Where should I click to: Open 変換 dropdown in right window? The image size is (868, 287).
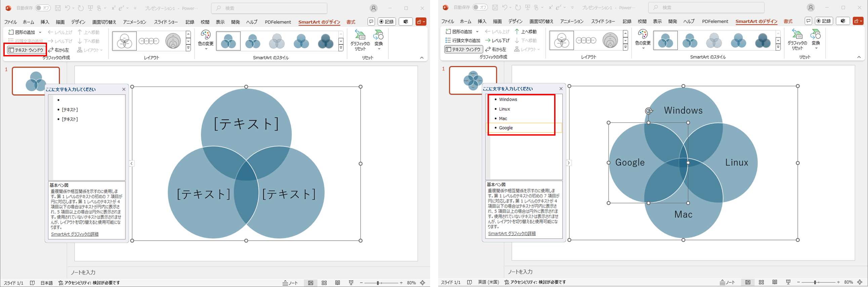click(x=816, y=40)
